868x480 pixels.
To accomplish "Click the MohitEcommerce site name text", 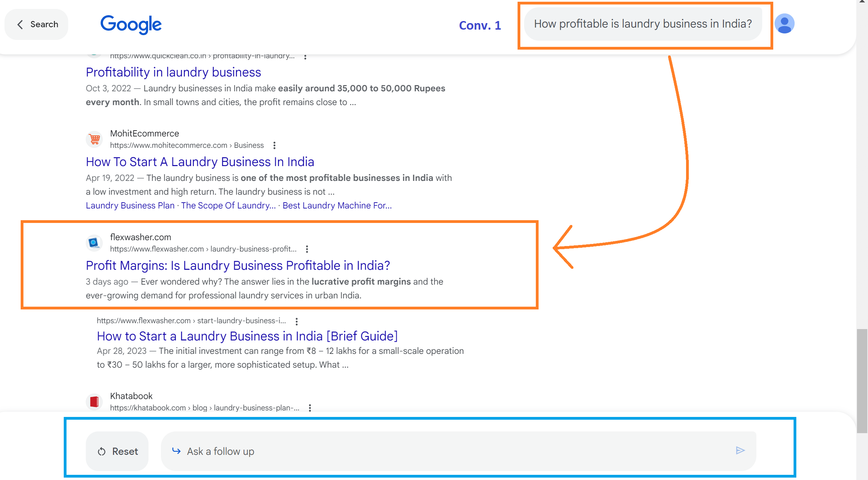I will coord(144,133).
